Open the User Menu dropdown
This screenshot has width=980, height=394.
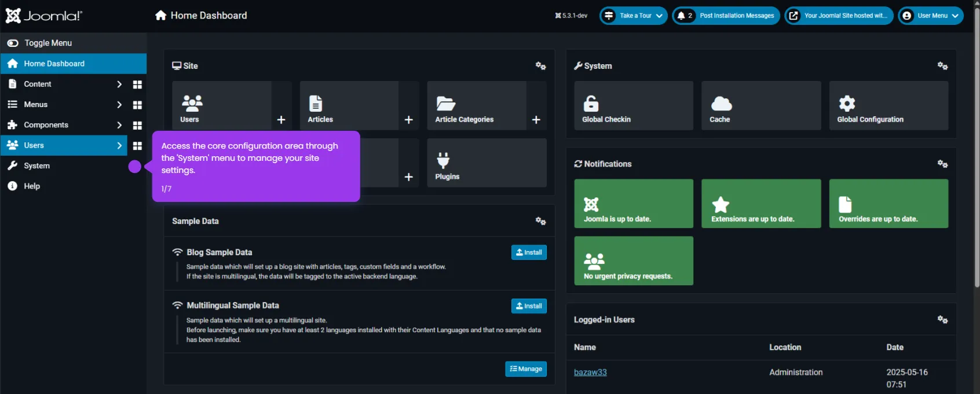click(x=931, y=16)
